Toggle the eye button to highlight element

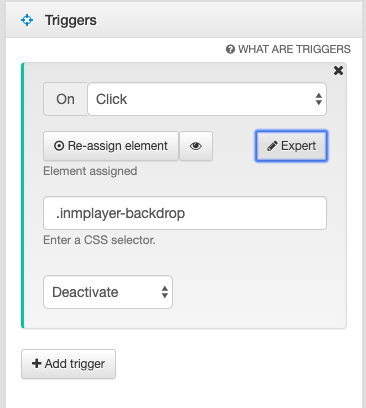pos(196,146)
